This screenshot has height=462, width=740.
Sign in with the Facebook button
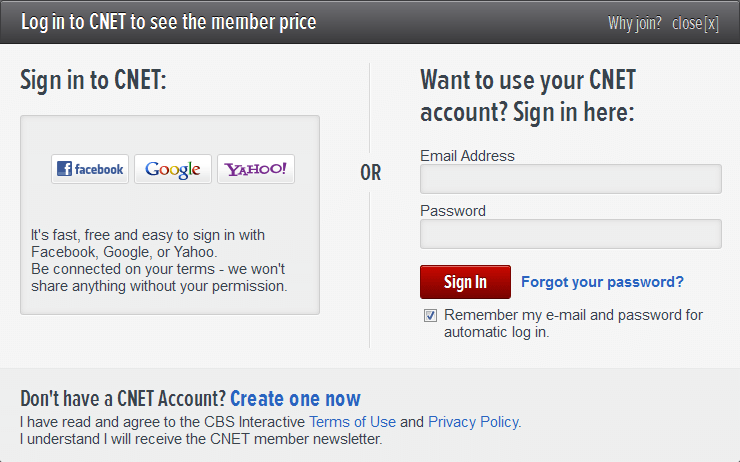coord(90,169)
